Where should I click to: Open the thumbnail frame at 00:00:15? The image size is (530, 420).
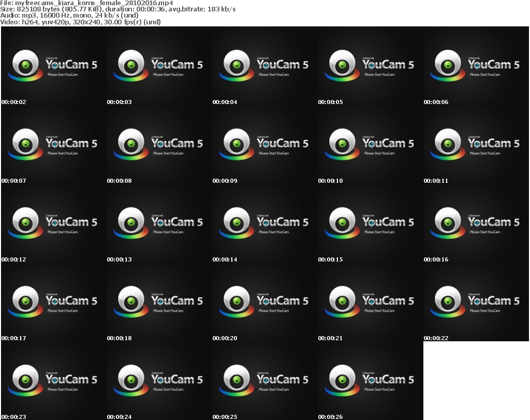(371, 224)
